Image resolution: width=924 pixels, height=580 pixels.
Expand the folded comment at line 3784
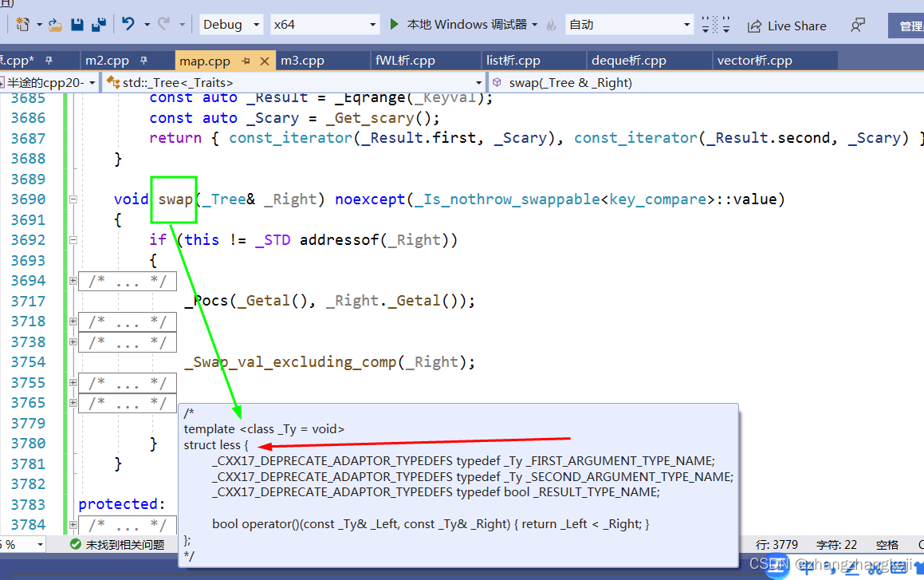(73, 525)
